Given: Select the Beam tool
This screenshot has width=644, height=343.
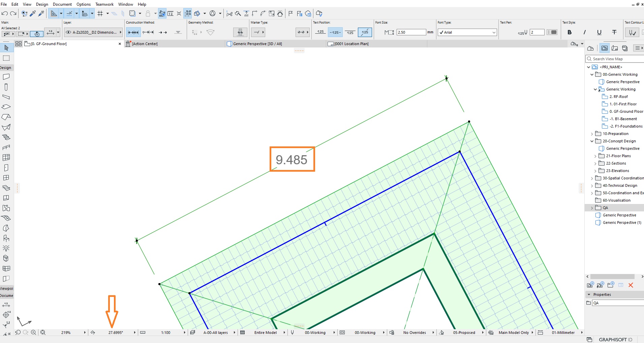Looking at the screenshot, I should (x=6, y=97).
